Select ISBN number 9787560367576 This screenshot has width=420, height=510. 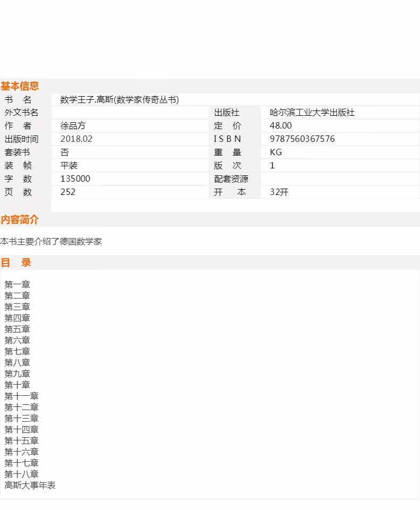302,139
